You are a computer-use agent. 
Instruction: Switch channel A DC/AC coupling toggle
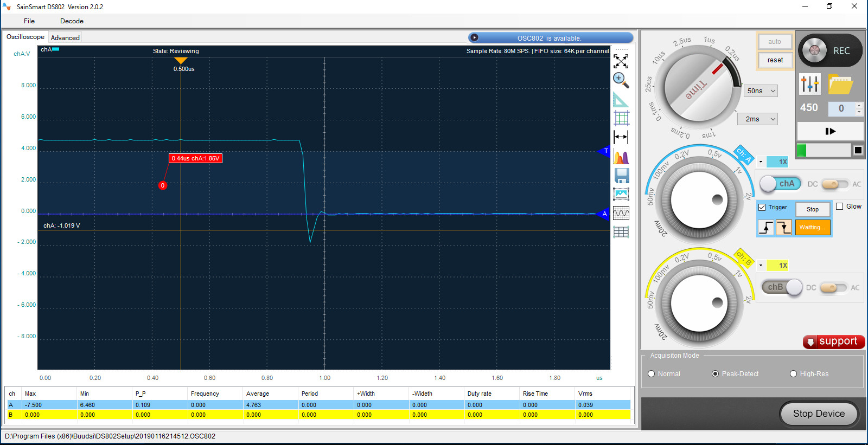[x=834, y=184]
